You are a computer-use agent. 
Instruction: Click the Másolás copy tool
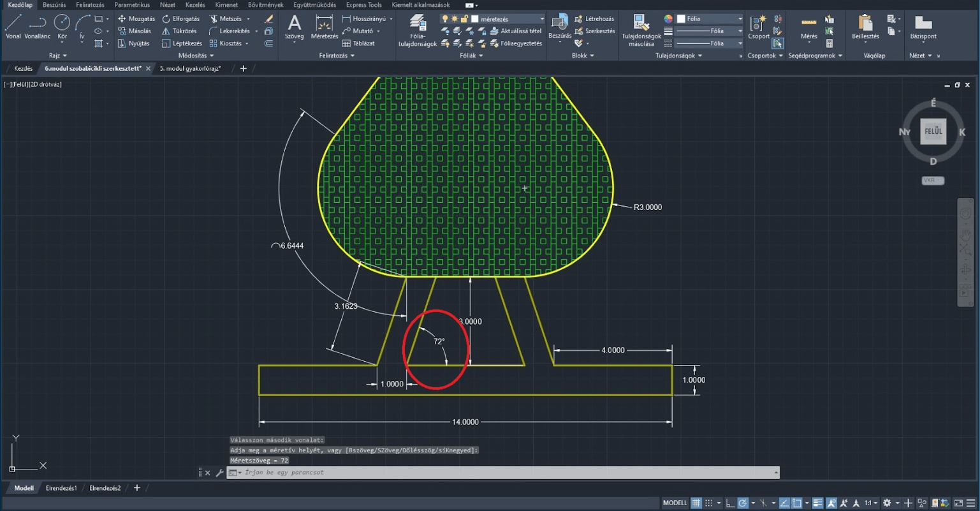coord(134,31)
